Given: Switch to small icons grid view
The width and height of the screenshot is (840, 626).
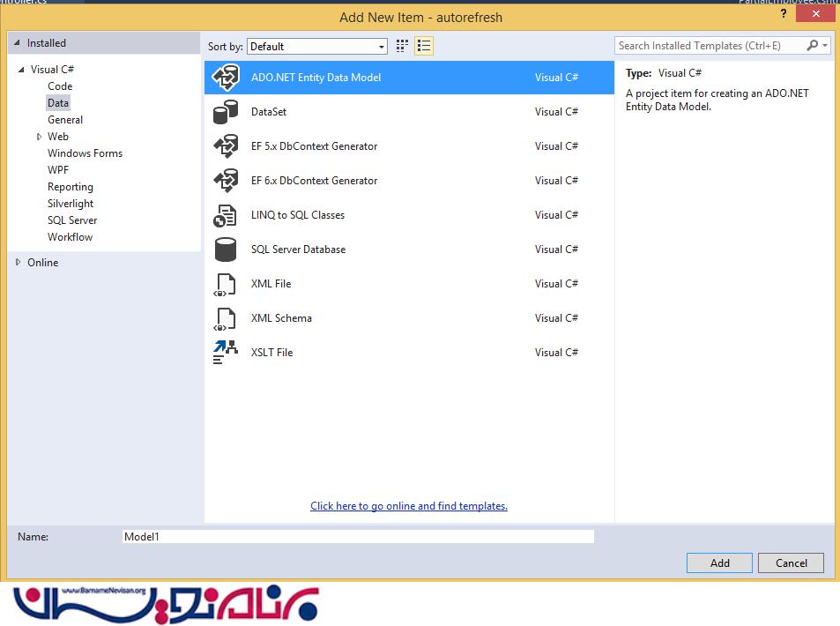Looking at the screenshot, I should [403, 46].
